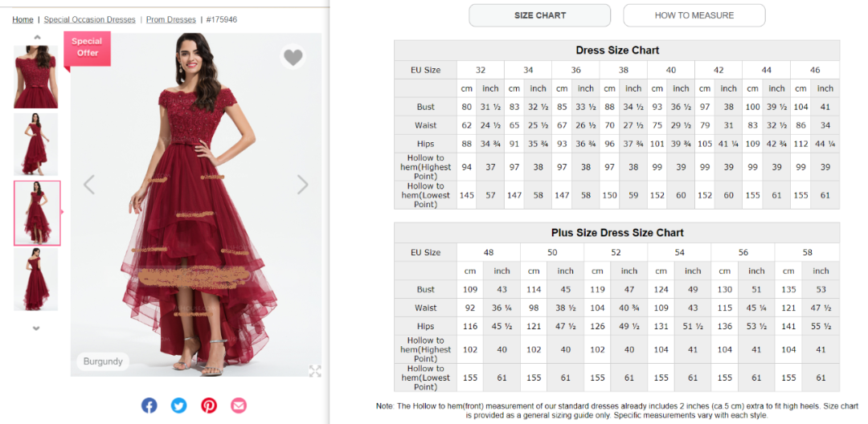The width and height of the screenshot is (868, 424).
Task: Switch to the Size Chart tab
Action: pos(539,15)
